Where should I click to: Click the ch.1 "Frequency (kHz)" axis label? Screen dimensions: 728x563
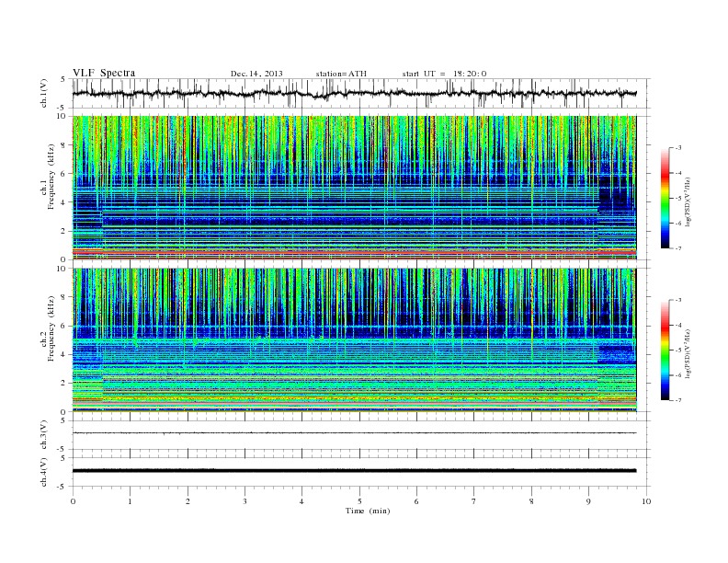click(x=51, y=177)
